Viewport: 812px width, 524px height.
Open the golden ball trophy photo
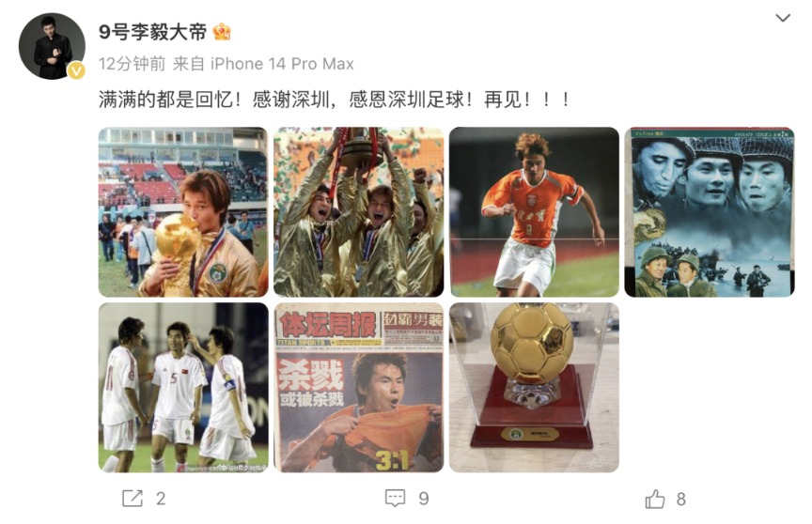(534, 388)
